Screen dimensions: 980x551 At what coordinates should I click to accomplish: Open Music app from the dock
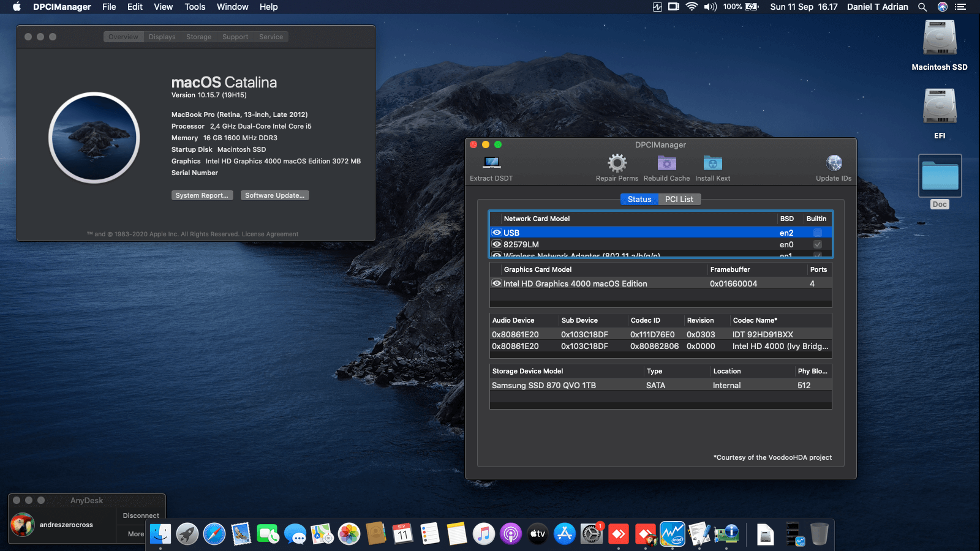pyautogui.click(x=484, y=534)
